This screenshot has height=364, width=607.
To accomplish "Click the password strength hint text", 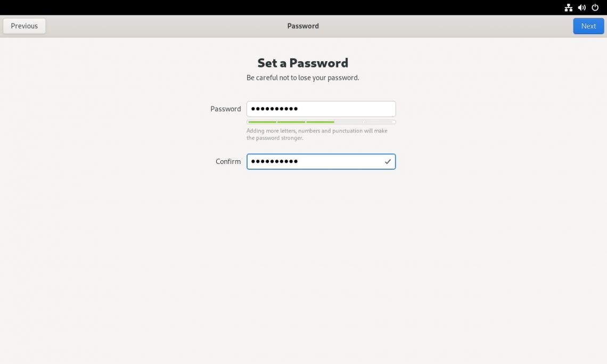I will pos(317,134).
